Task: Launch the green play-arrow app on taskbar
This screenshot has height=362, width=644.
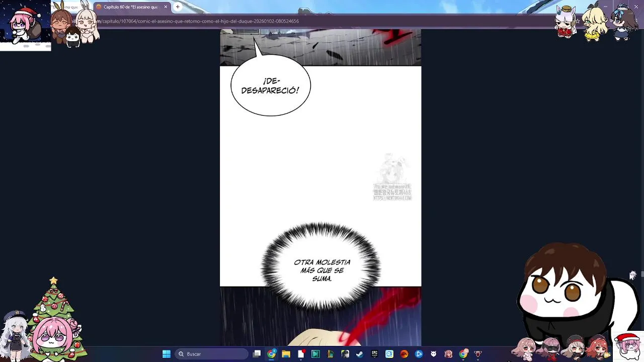Action: pyautogui.click(x=315, y=354)
